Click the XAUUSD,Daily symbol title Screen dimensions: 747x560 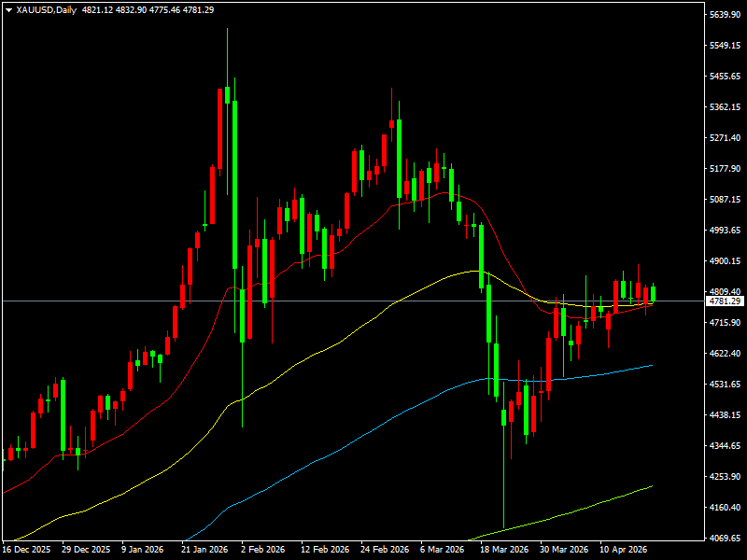pos(46,10)
